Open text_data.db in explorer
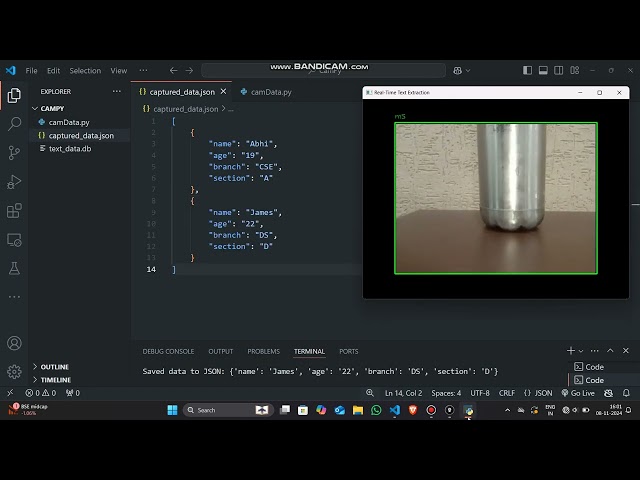The image size is (640, 480). [x=70, y=149]
